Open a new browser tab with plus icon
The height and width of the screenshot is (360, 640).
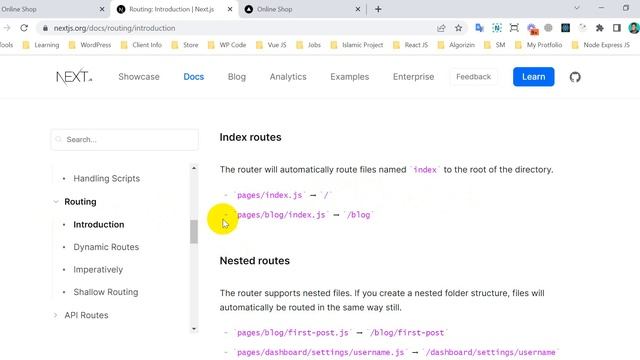pyautogui.click(x=378, y=9)
